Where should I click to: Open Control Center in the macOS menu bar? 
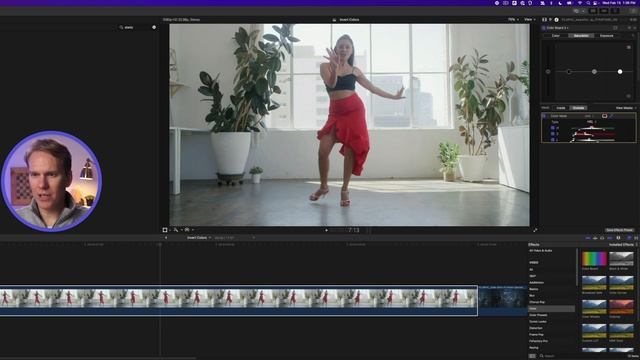[x=595, y=3]
